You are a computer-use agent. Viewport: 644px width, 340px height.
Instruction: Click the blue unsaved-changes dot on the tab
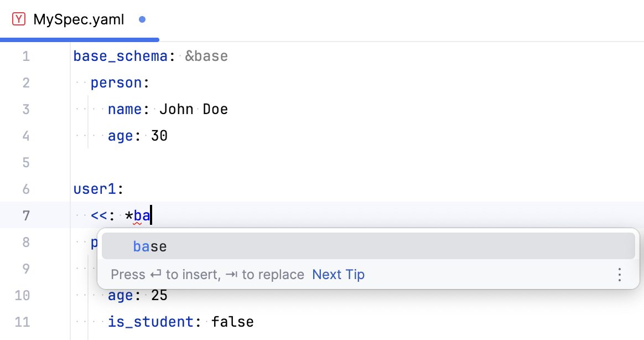coord(142,19)
